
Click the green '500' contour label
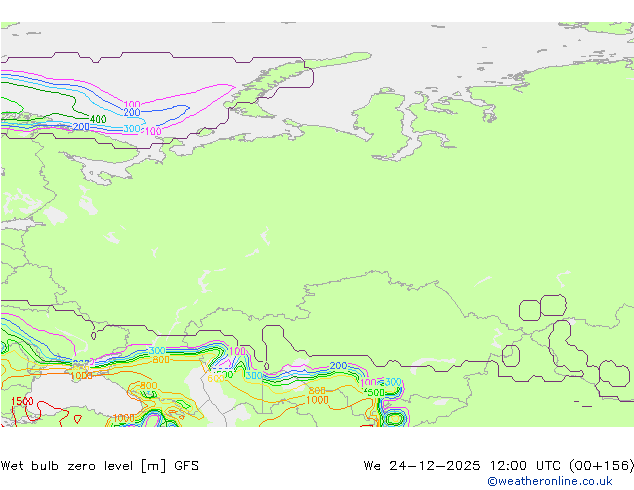(x=375, y=393)
